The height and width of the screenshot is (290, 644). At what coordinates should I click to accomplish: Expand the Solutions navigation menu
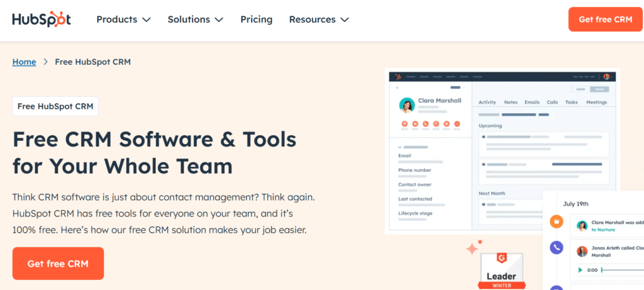195,20
